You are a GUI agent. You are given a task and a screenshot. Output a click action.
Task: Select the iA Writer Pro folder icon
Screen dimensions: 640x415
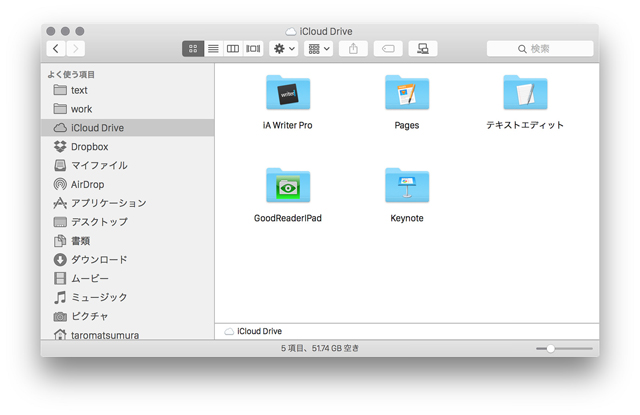coord(288,93)
